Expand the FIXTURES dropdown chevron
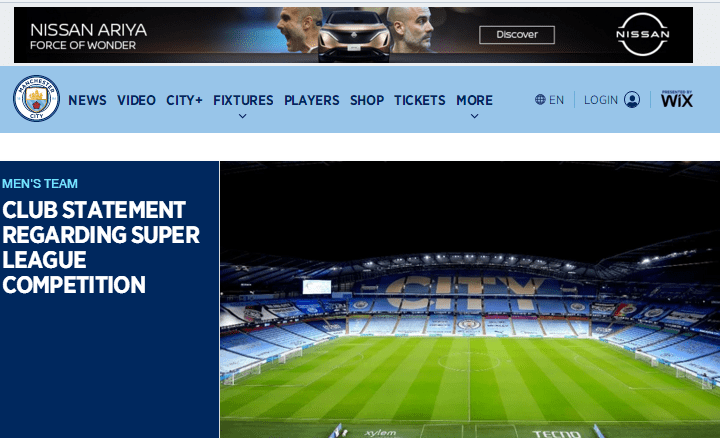 click(243, 116)
